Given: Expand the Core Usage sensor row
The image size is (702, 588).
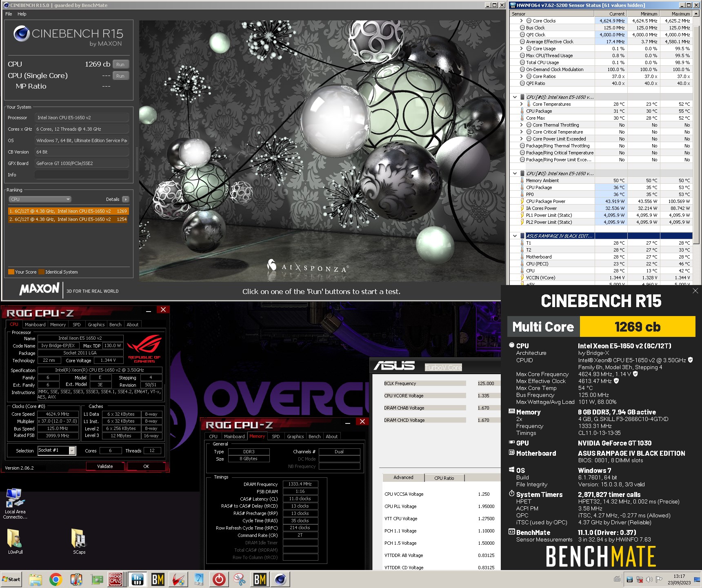Looking at the screenshot, I should point(521,48).
